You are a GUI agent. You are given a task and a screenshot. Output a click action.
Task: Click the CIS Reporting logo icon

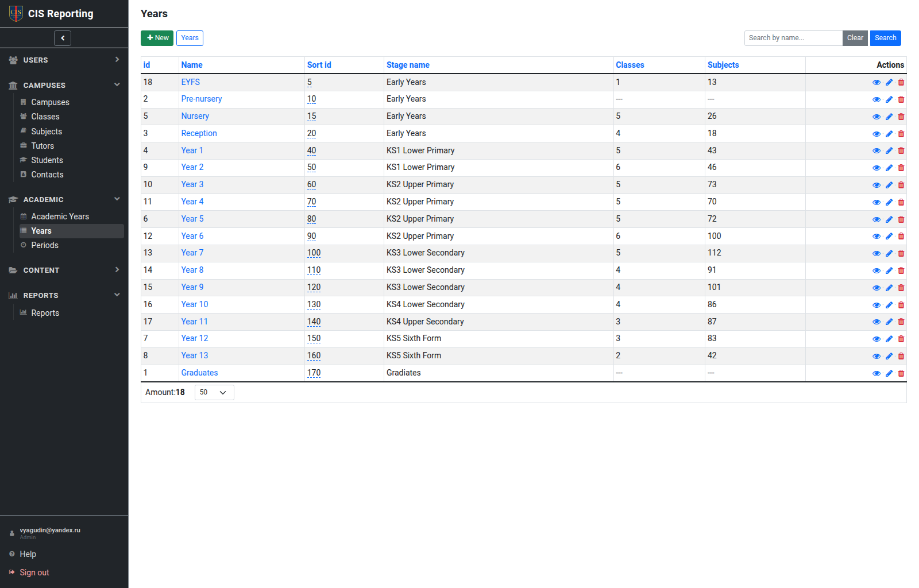(16, 13)
